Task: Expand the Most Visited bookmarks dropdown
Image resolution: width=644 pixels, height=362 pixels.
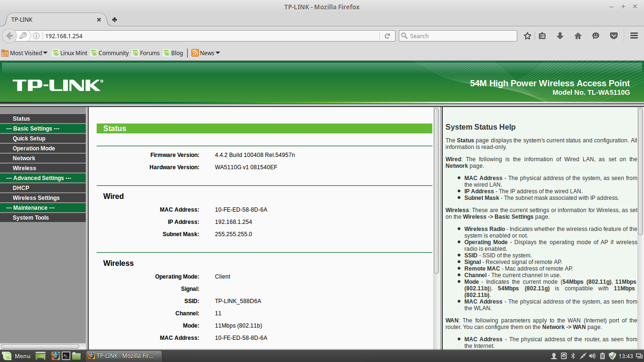Action: click(25, 53)
